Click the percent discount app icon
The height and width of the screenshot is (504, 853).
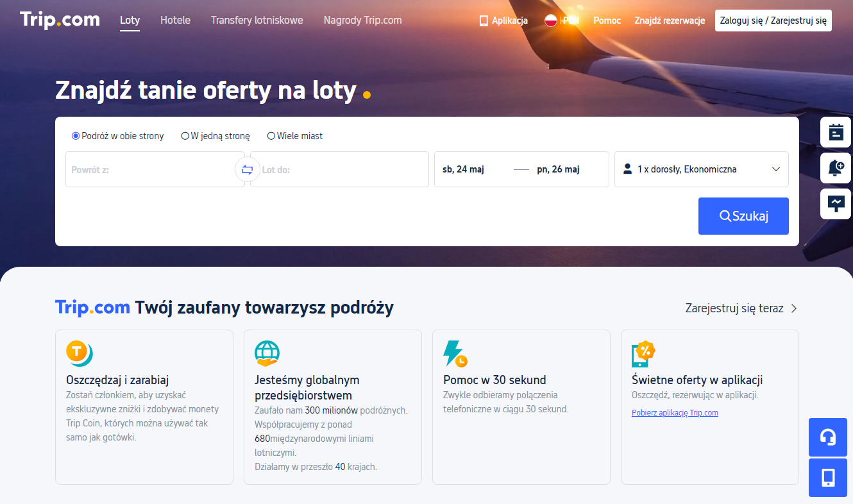(643, 353)
